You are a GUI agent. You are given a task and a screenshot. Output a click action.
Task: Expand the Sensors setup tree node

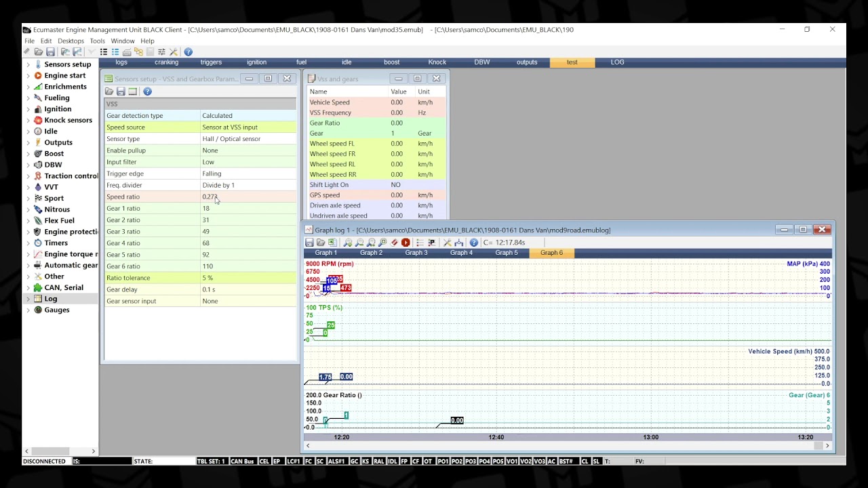tap(28, 64)
